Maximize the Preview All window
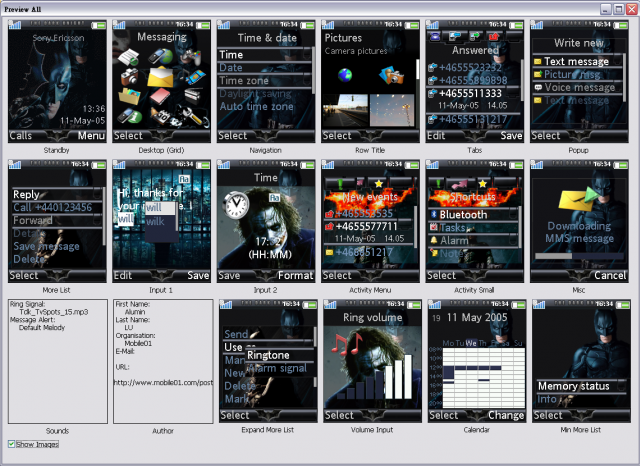640x466 pixels. click(x=619, y=9)
